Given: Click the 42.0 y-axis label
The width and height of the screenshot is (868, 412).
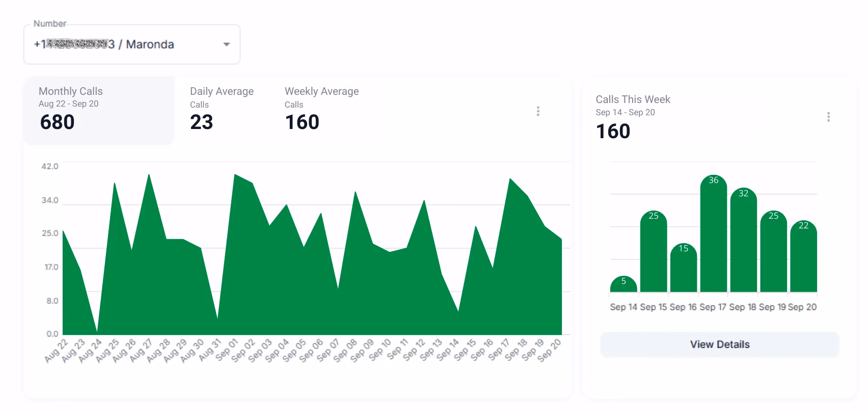Looking at the screenshot, I should [50, 166].
